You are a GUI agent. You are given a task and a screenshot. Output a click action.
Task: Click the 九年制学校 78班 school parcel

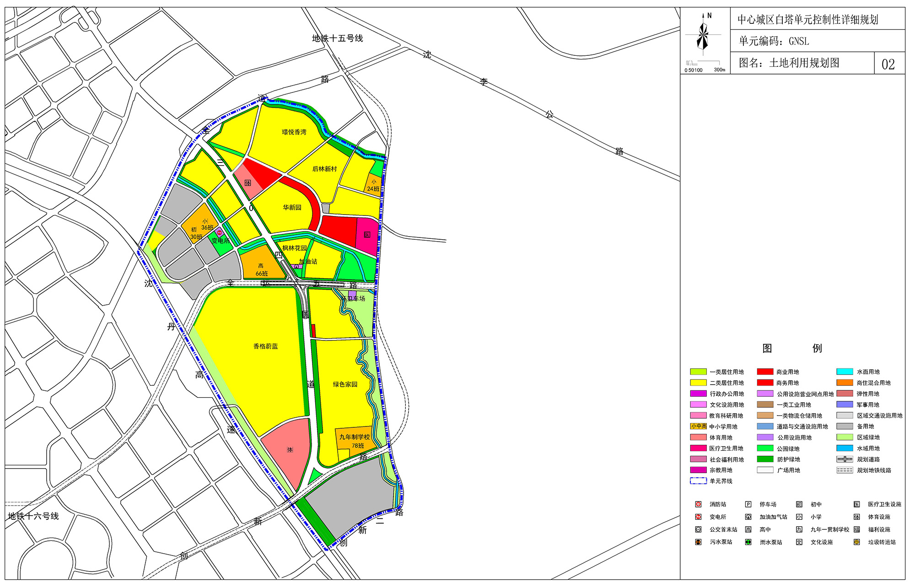(355, 441)
